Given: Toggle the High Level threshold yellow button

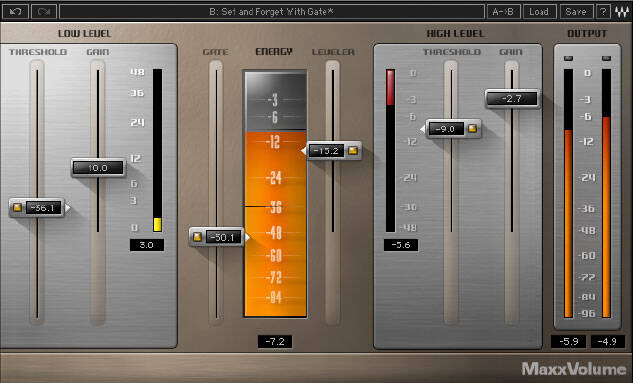Looking at the screenshot, I should coord(472,128).
